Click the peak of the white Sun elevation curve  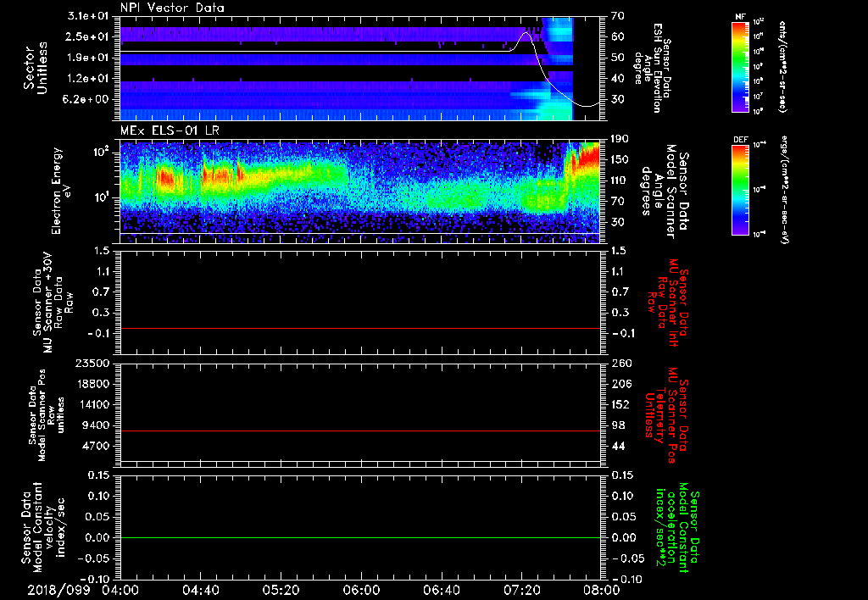click(x=526, y=33)
